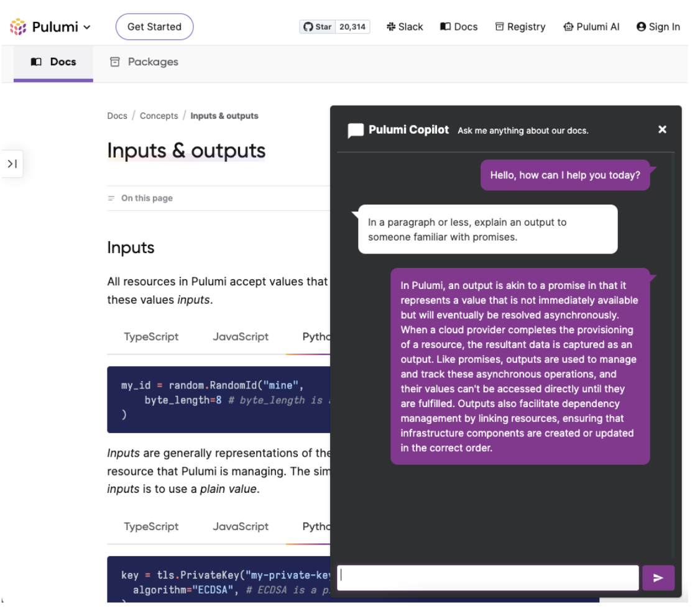Screen dimensions: 700x614
Task: Click the Inputs & outputs page heading
Action: (186, 150)
